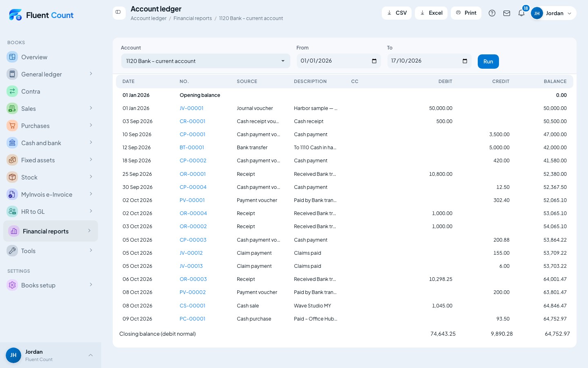Click the Print button

tap(466, 13)
